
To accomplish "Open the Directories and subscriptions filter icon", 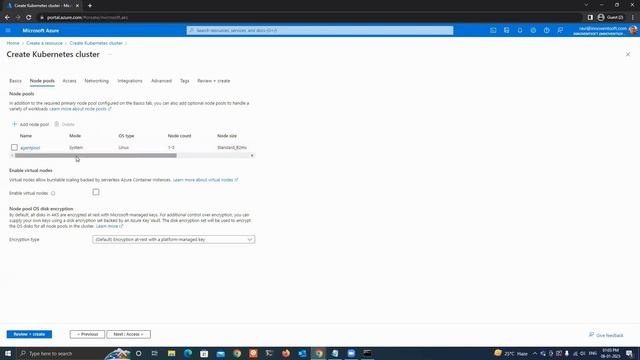I will 507,30.
